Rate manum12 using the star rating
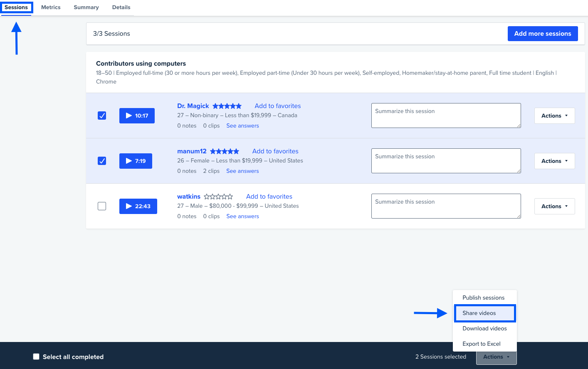This screenshot has height=369, width=588. click(225, 151)
